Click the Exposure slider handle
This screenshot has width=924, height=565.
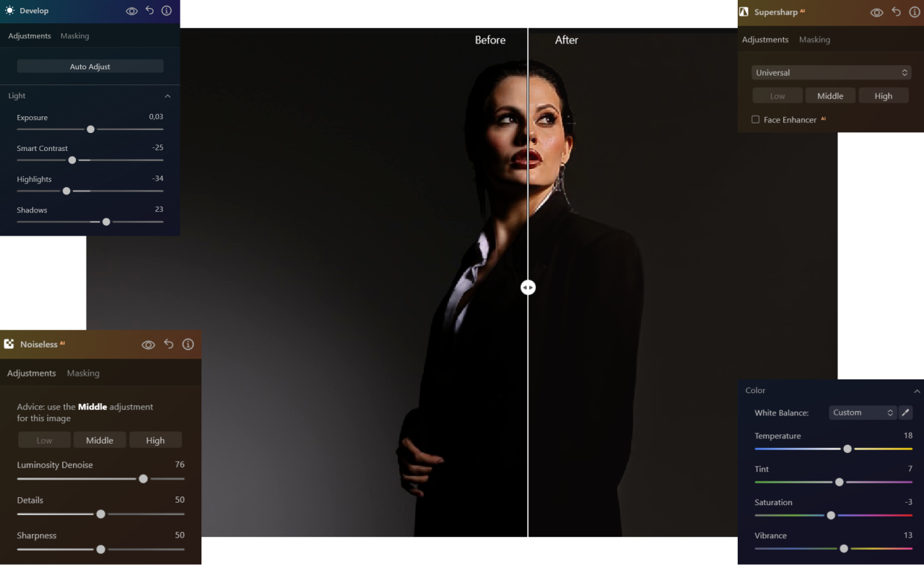point(90,129)
